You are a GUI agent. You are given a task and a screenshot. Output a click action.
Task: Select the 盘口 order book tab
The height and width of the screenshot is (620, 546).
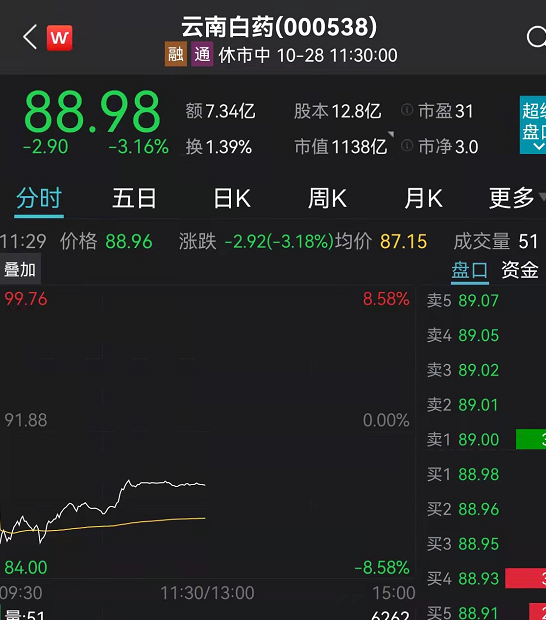pyautogui.click(x=470, y=270)
